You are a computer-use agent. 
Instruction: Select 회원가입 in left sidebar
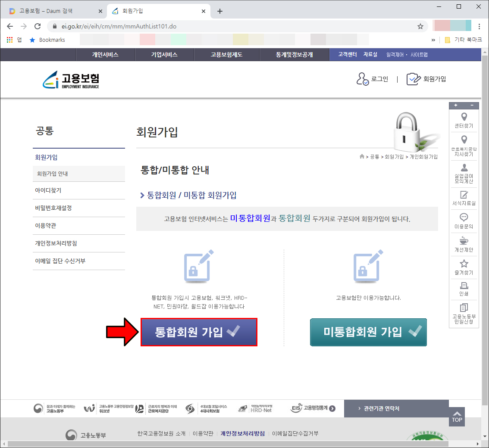(46, 157)
